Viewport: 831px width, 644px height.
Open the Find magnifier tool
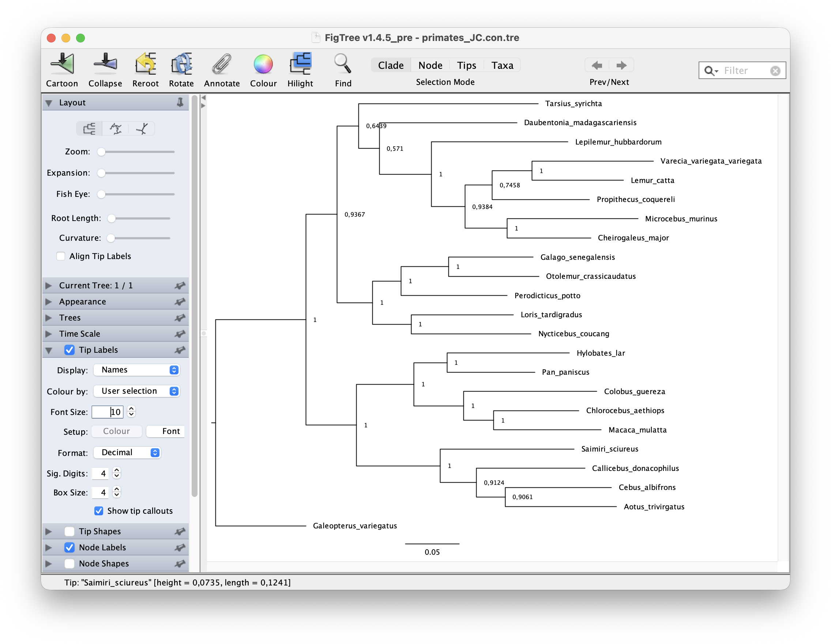342,64
